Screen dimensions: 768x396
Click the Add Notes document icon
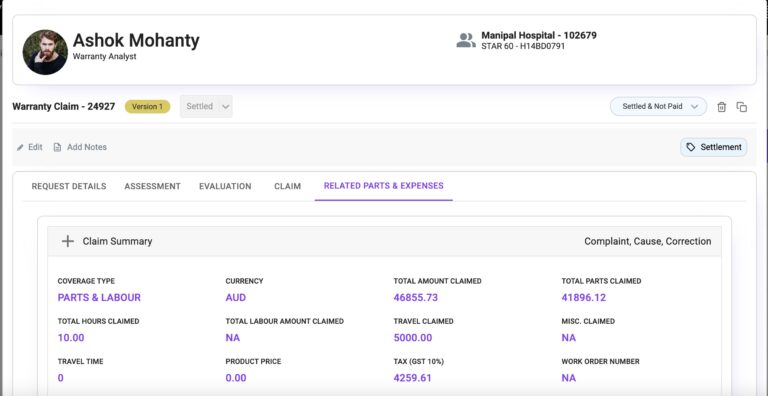tap(57, 147)
